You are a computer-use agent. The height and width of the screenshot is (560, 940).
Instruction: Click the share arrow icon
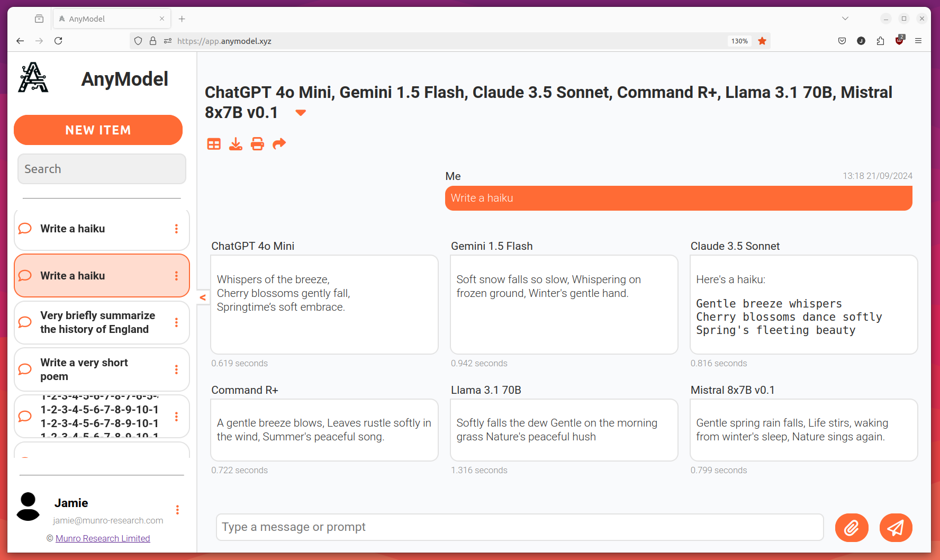click(279, 144)
